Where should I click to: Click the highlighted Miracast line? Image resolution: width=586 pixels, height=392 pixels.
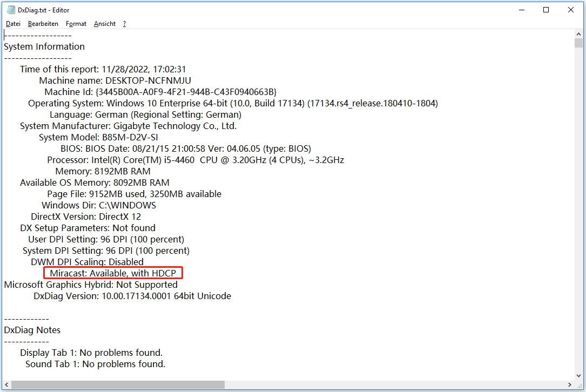tap(112, 273)
